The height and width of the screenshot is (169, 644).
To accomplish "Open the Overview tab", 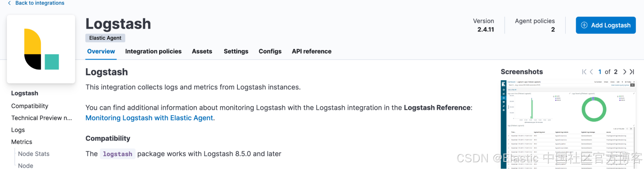I will (x=101, y=51).
